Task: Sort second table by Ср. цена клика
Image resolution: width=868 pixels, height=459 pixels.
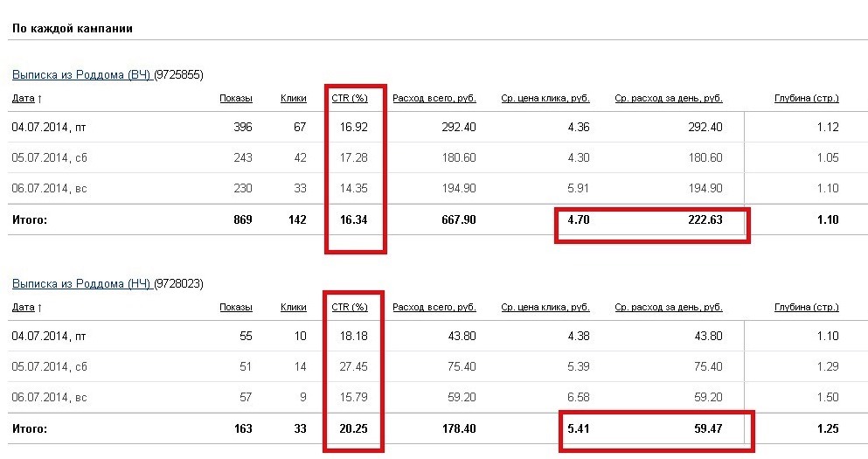Action: pyautogui.click(x=545, y=307)
